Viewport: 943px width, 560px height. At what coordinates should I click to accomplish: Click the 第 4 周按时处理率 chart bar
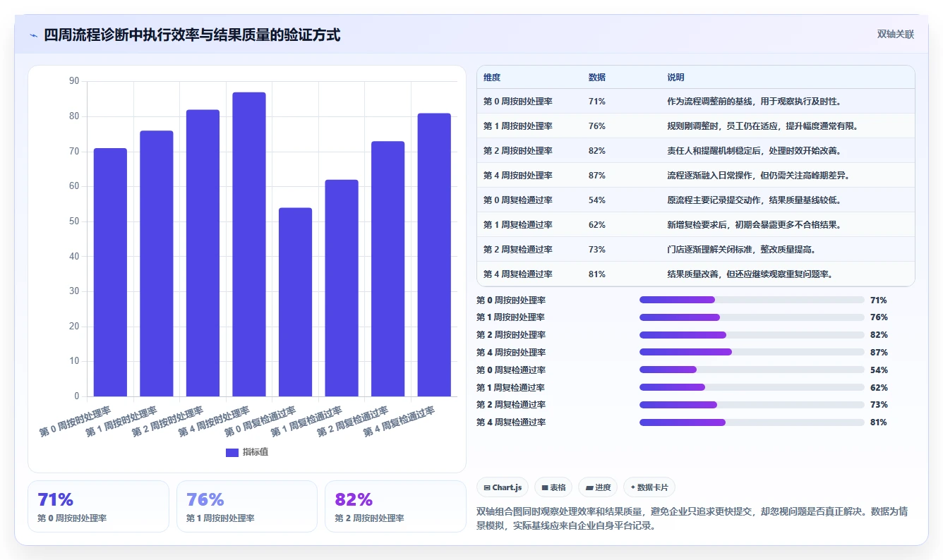pos(249,244)
